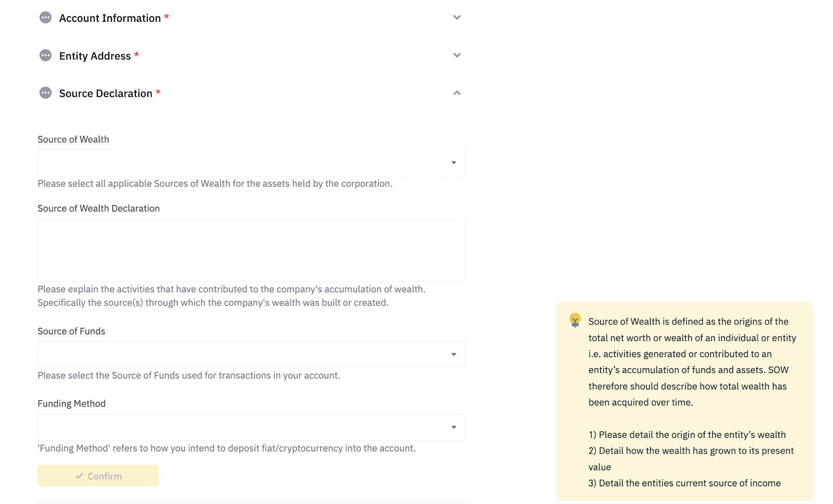
Task: Expand the Entity Address section chevron
Action: pyautogui.click(x=457, y=55)
